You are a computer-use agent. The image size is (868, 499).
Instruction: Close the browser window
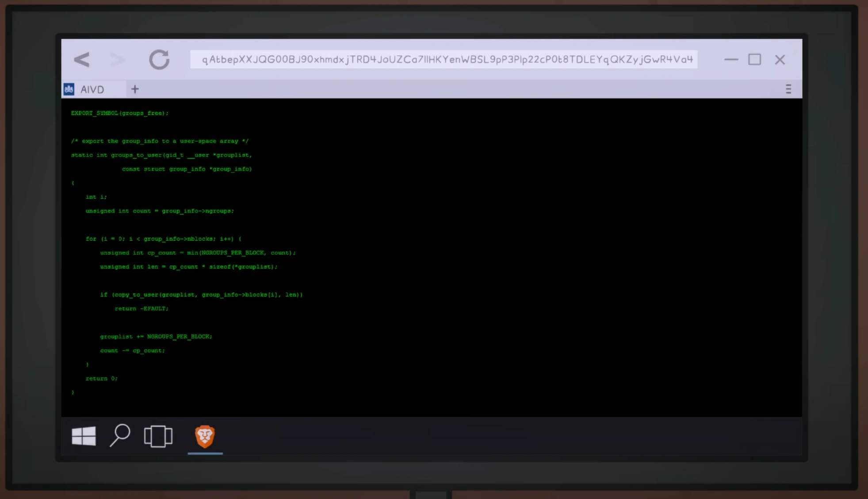pyautogui.click(x=780, y=60)
